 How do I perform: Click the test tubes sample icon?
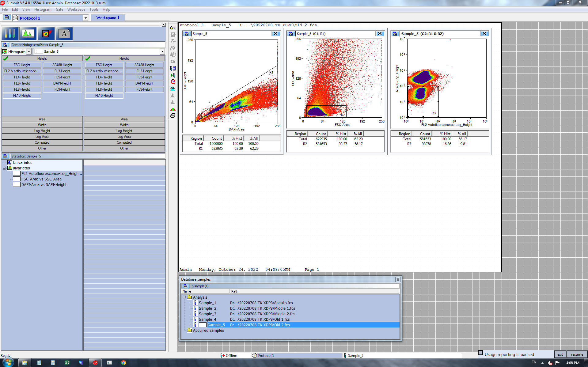[10, 34]
